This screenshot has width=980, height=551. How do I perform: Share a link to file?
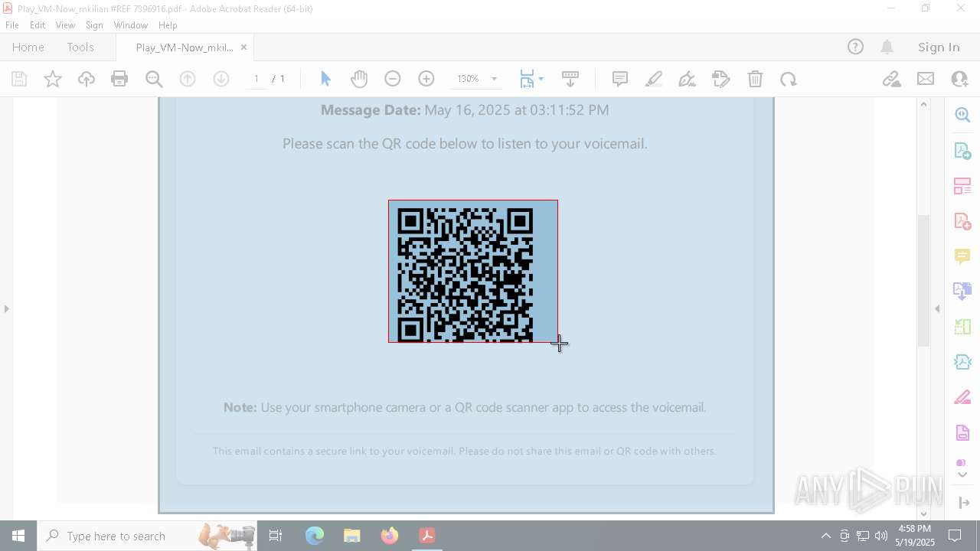pos(891,79)
